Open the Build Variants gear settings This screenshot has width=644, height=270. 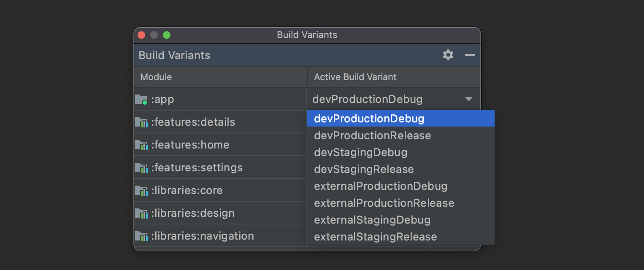(x=448, y=55)
